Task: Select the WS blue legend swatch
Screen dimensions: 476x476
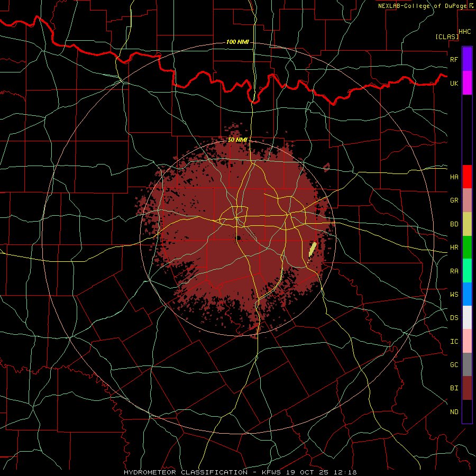Action: [467, 294]
